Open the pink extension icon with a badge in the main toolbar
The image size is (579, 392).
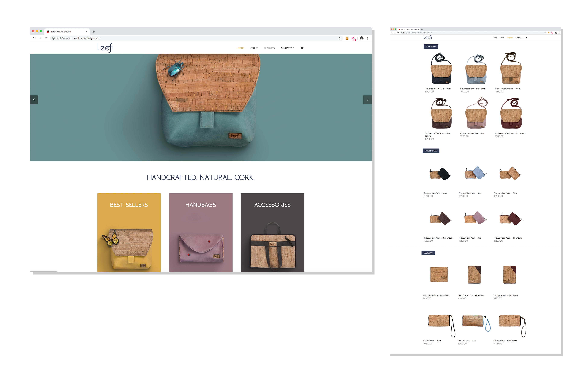[x=354, y=39]
